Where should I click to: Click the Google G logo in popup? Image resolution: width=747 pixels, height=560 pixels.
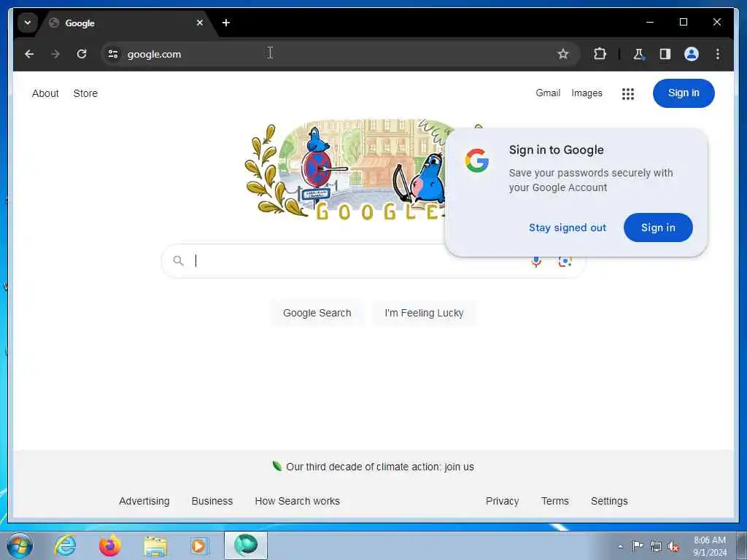477,160
